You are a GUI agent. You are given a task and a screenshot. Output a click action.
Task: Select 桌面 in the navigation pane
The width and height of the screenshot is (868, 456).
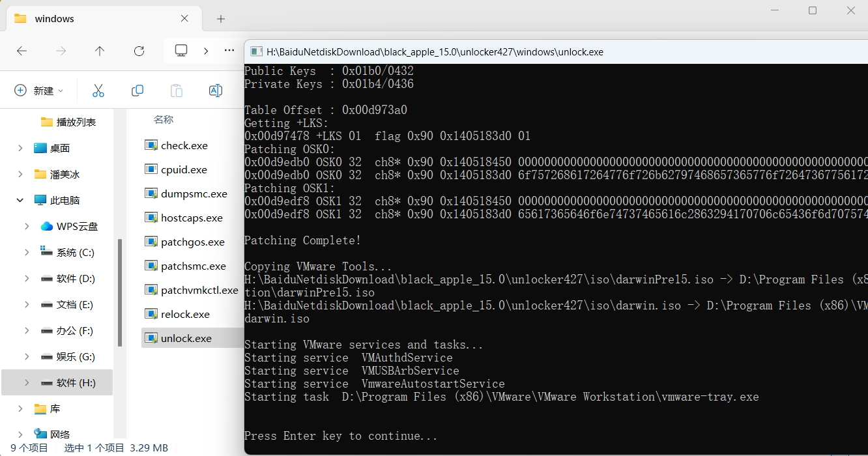coord(52,148)
